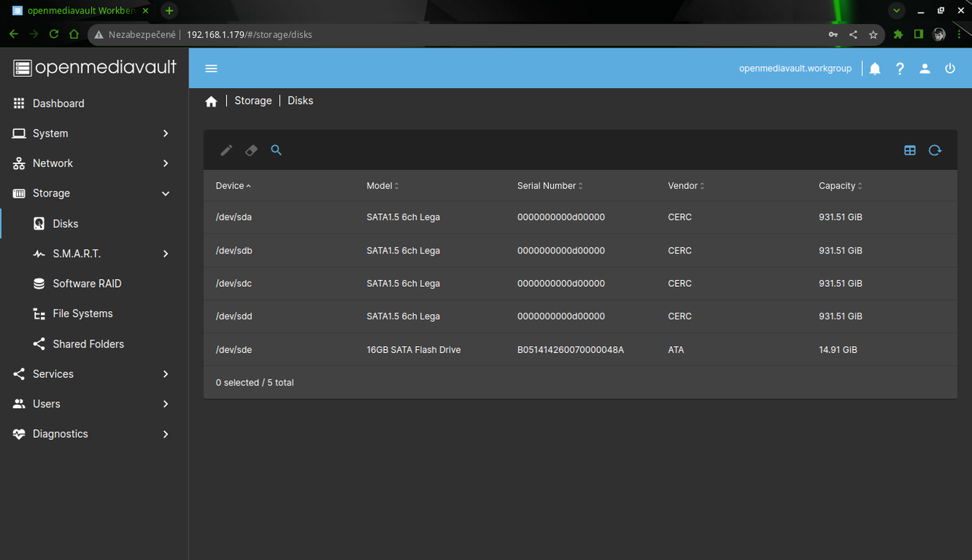Click model text 16GB SATA Flash Drive
The height and width of the screenshot is (560, 972).
(x=414, y=350)
